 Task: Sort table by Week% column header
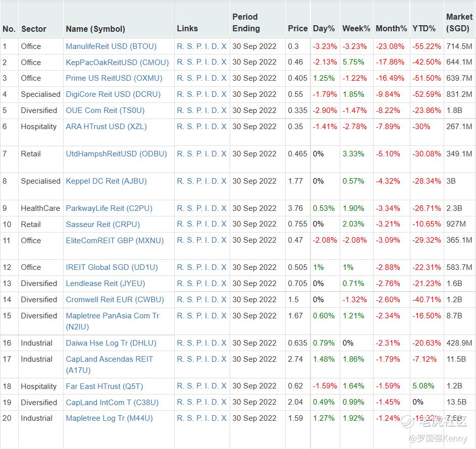pyautogui.click(x=356, y=29)
